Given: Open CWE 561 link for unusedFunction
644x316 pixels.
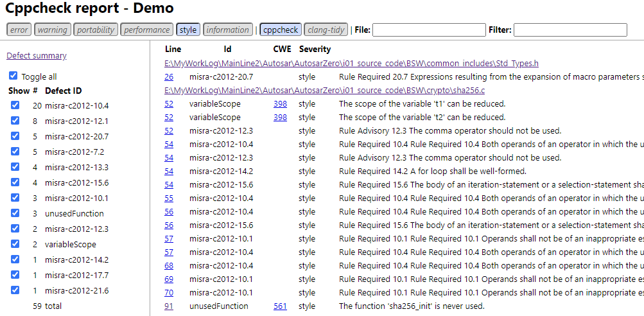Looking at the screenshot, I should click(x=280, y=306).
